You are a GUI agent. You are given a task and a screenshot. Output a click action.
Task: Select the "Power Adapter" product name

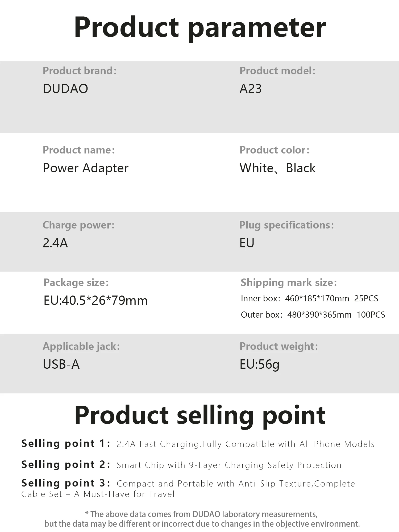coord(86,168)
